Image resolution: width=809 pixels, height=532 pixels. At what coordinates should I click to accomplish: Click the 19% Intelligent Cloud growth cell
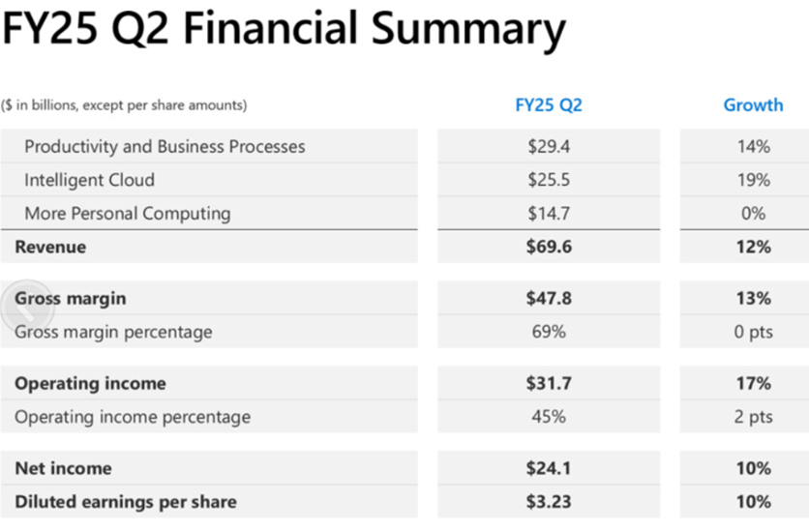[x=753, y=180]
